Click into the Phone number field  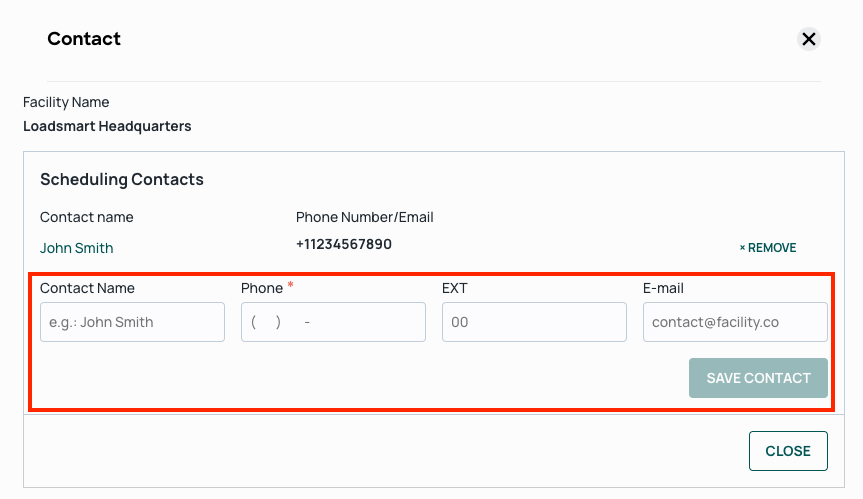click(x=333, y=322)
